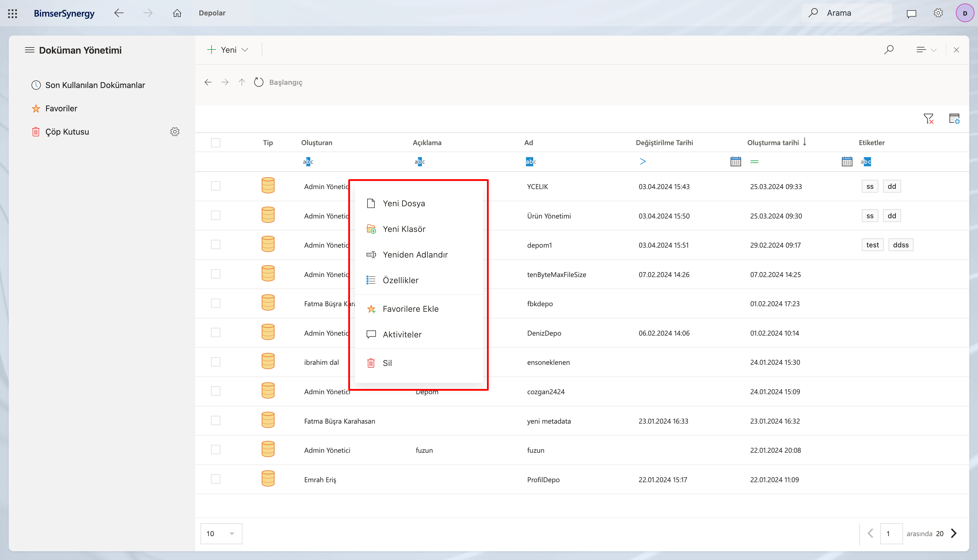Change Açıklama filter operator abc icon
This screenshot has width=978, height=560.
(x=420, y=161)
